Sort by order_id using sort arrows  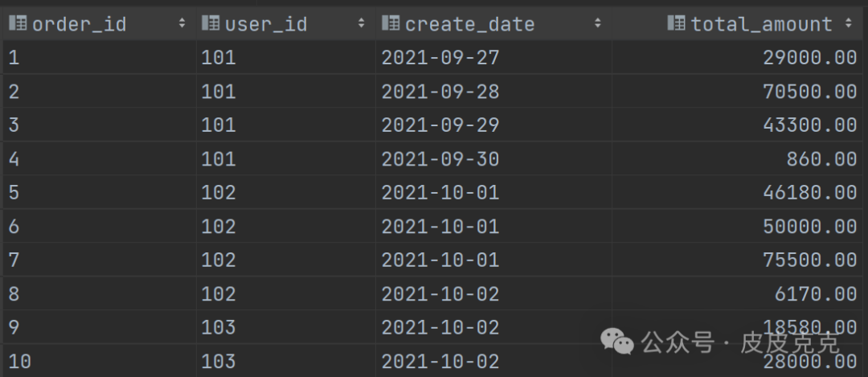182,24
